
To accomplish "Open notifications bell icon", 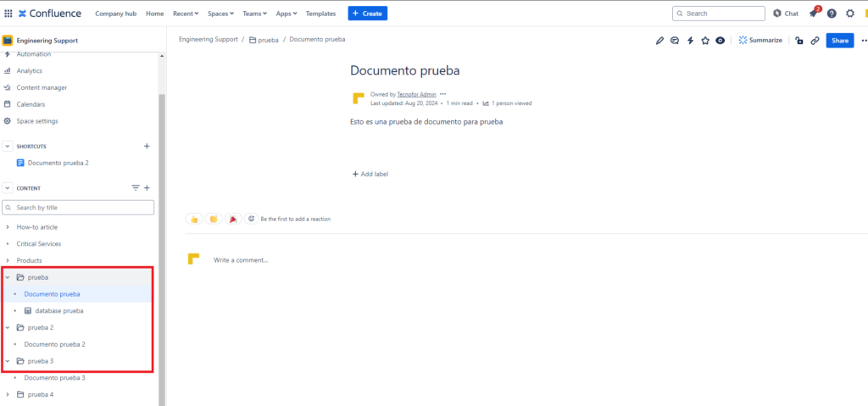I will tap(814, 14).
